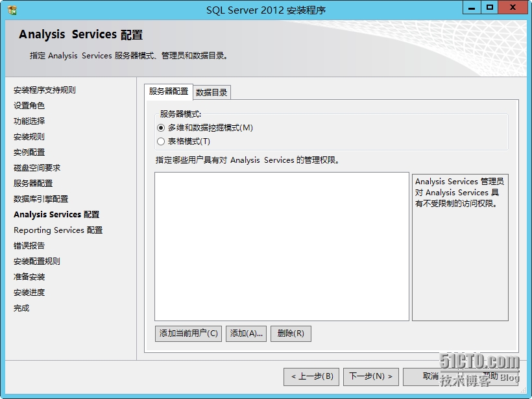The width and height of the screenshot is (532, 399).
Task: Close the SQL Server setup window
Action: click(x=513, y=8)
